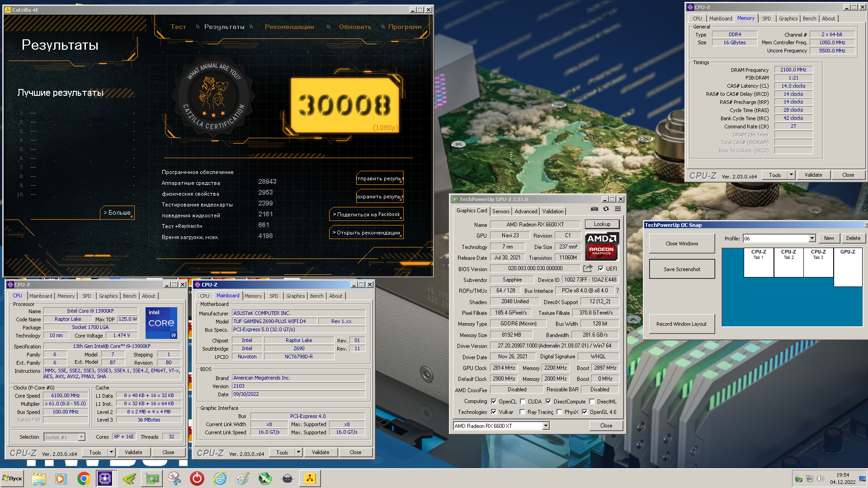This screenshot has width=868, height=488.
Task: Switch to the yellow OC Snap taskbar icon
Action: pyautogui.click(x=310, y=479)
